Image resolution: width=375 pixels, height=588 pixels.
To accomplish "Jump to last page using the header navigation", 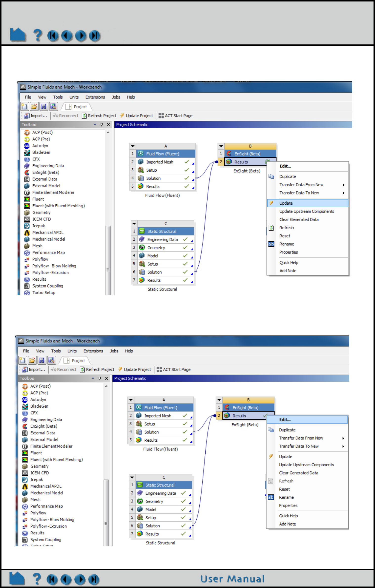I will pos(95,36).
